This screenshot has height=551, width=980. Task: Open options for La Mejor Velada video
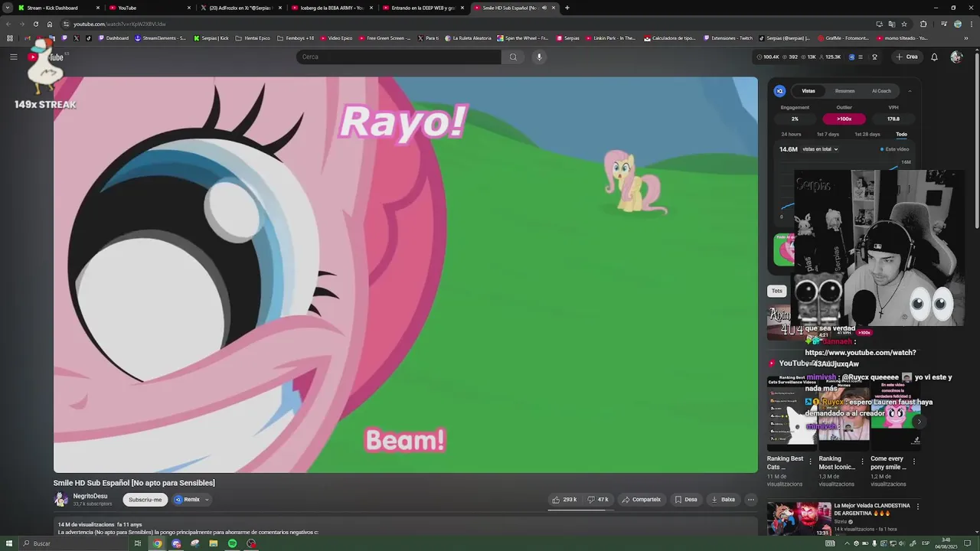coord(917,507)
